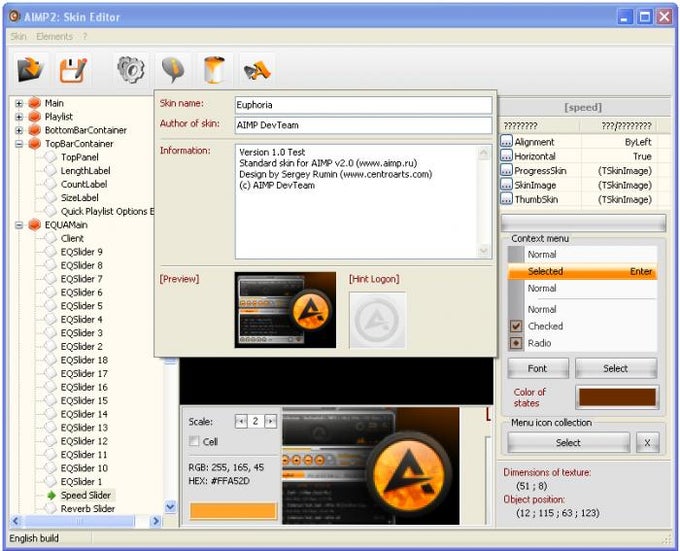This screenshot has width=680, height=551.
Task: Click the orange picked-color swatch below HEX
Action: click(233, 511)
